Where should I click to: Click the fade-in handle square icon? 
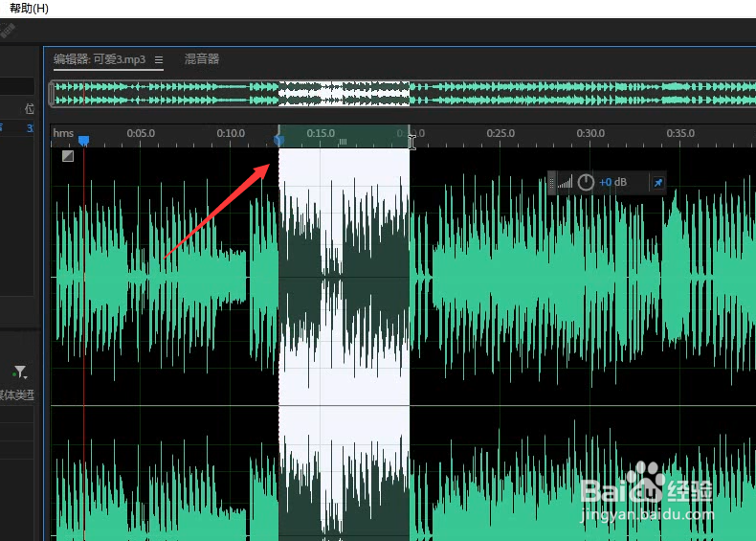(68, 156)
